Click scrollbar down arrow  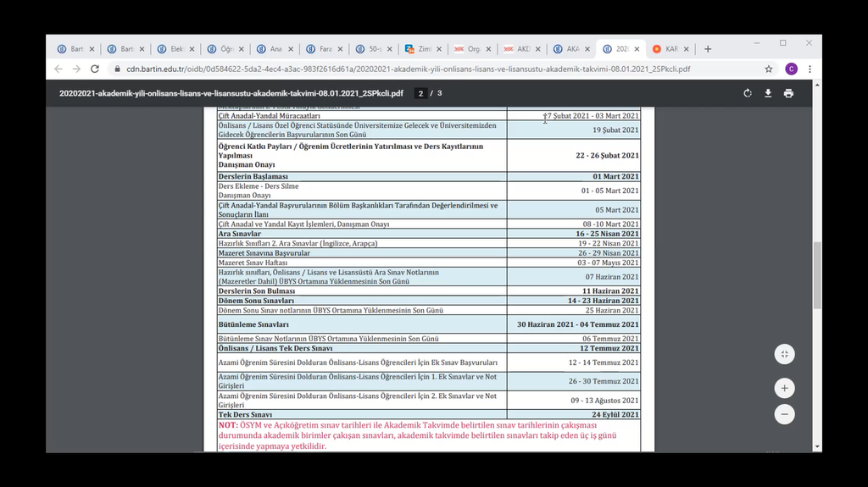click(x=817, y=447)
